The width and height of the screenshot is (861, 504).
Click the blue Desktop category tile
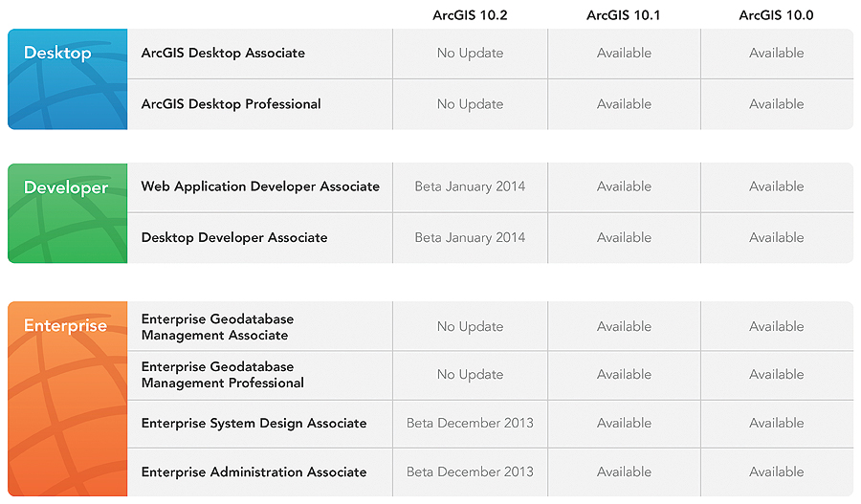point(67,78)
